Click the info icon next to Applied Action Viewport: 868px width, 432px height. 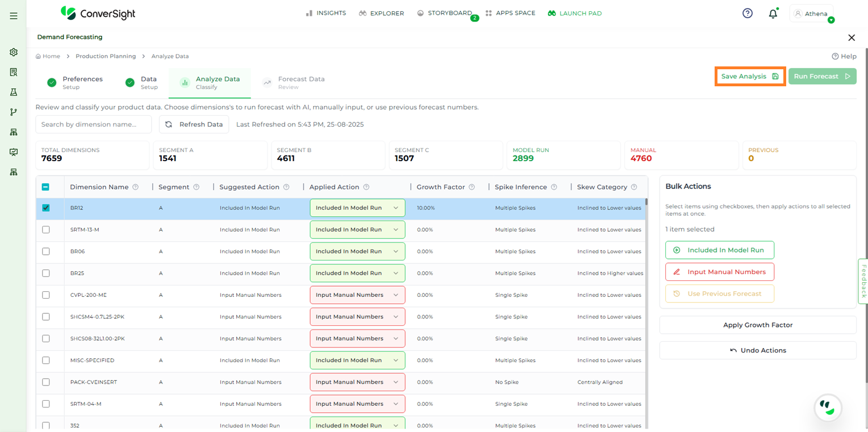366,187
